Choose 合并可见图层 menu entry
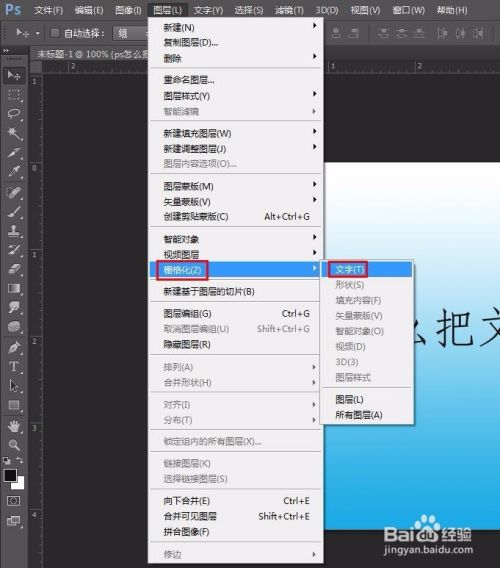 click(236, 517)
